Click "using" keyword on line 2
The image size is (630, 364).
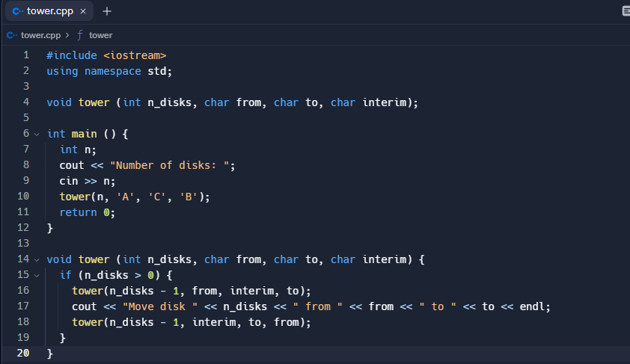click(x=62, y=71)
